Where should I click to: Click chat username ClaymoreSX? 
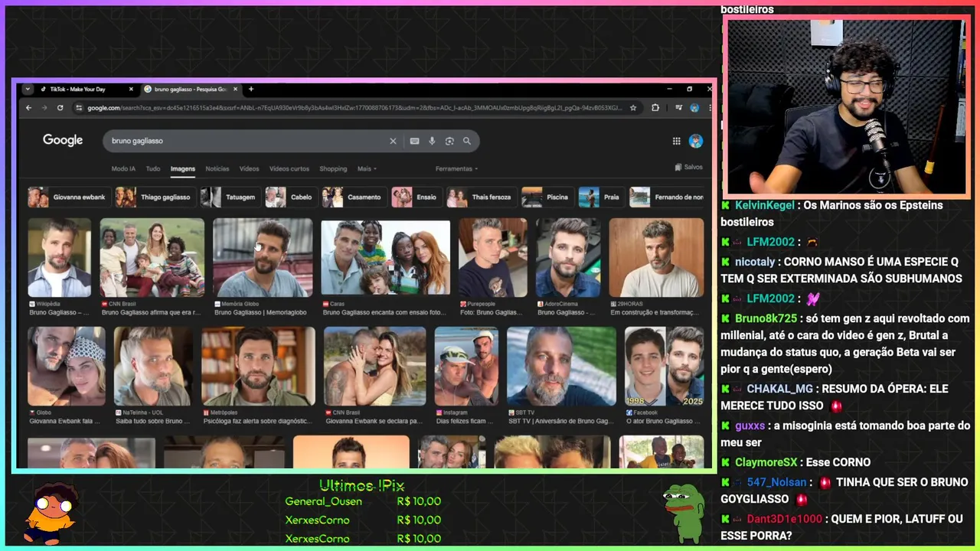[766, 462]
